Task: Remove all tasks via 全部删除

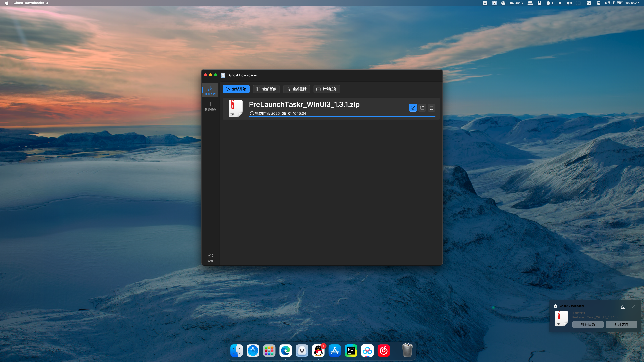Action: click(296, 89)
